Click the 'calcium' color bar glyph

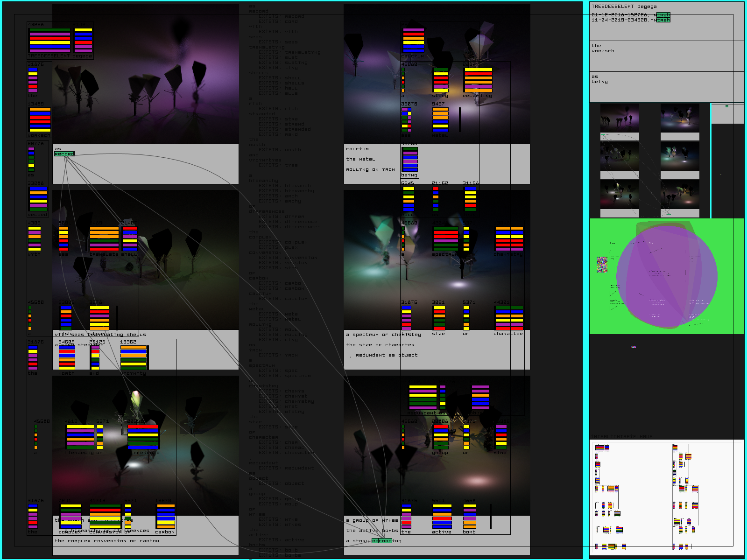point(413,40)
